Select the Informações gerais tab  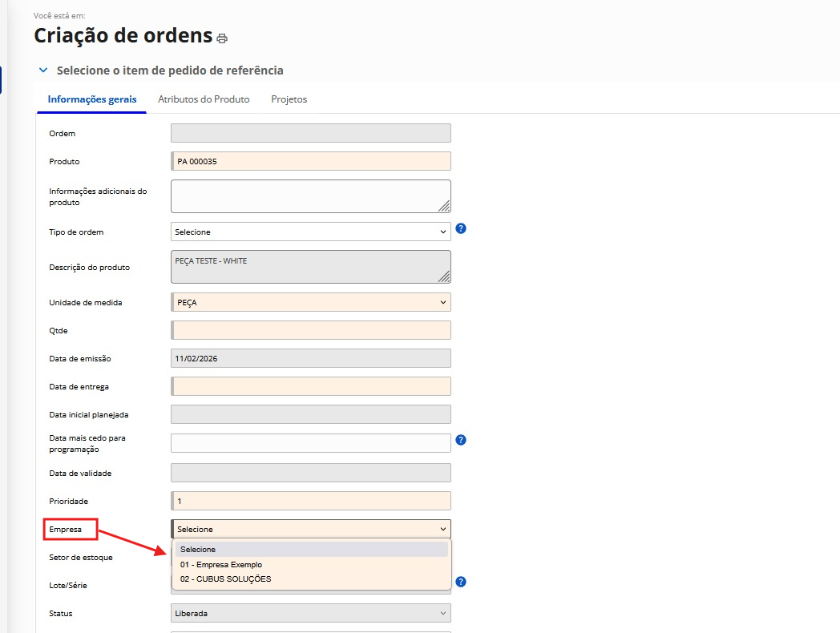click(x=92, y=99)
